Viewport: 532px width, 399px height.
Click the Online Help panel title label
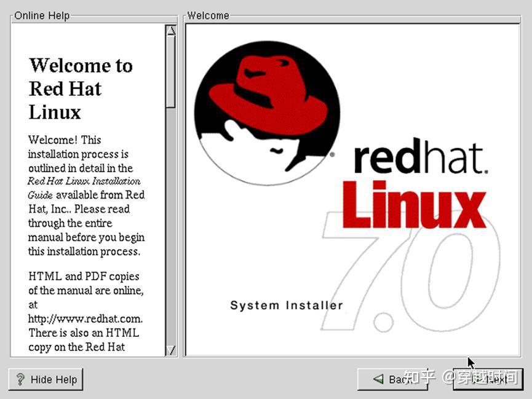tap(41, 15)
